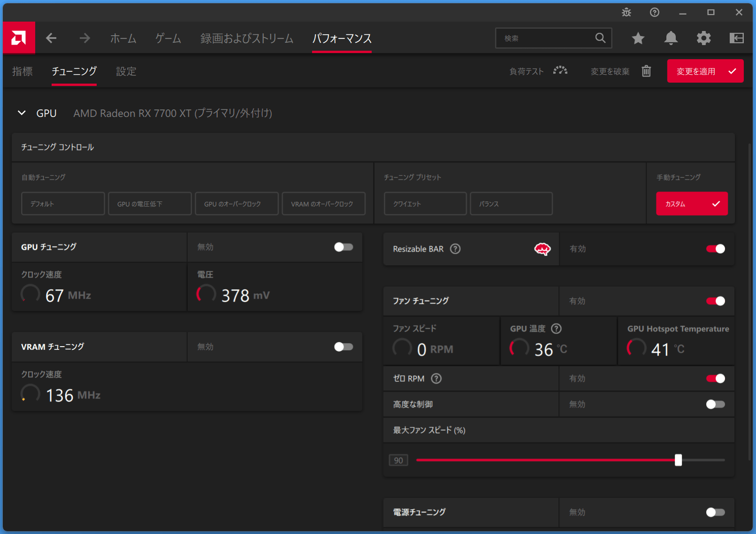The height and width of the screenshot is (534, 756).
Task: Select the GPU のオーバークロック button
Action: click(237, 204)
